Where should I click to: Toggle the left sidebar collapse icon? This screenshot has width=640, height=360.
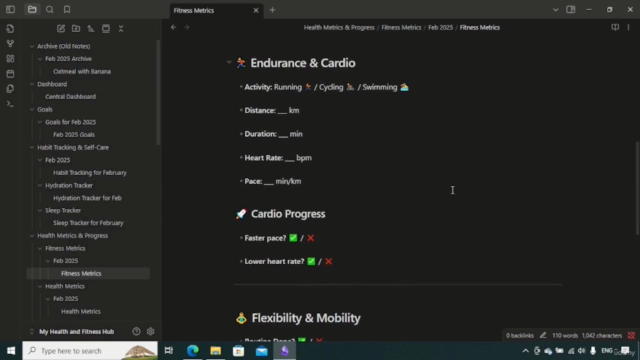click(10, 9)
